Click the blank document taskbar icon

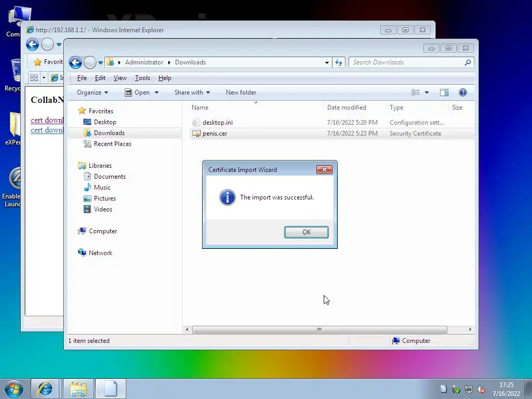(x=111, y=389)
